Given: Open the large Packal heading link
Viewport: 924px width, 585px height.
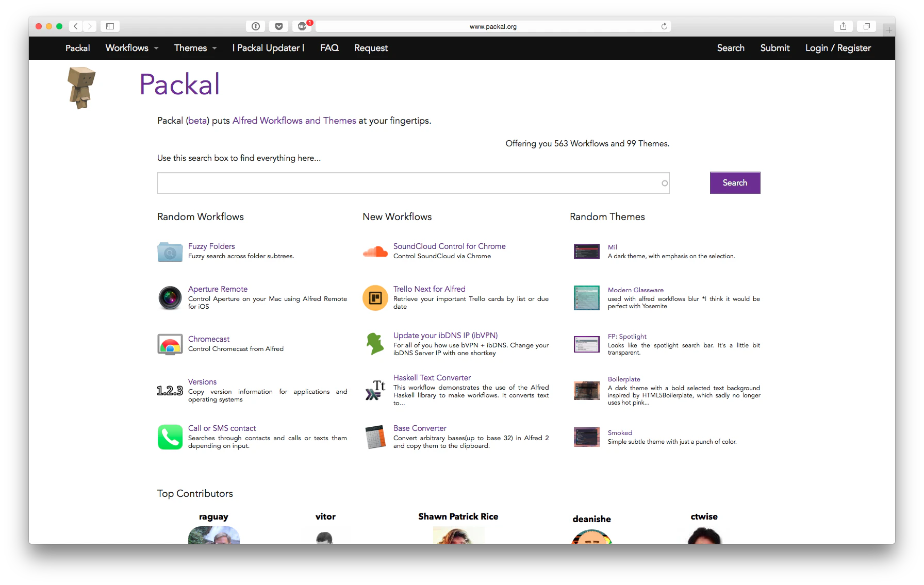Looking at the screenshot, I should (x=179, y=85).
